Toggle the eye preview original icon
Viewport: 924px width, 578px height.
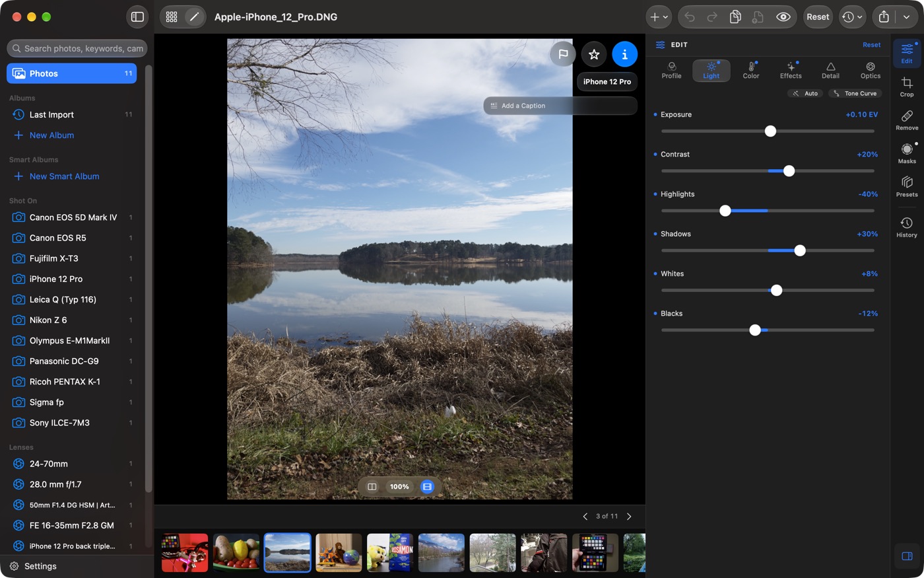pyautogui.click(x=783, y=17)
